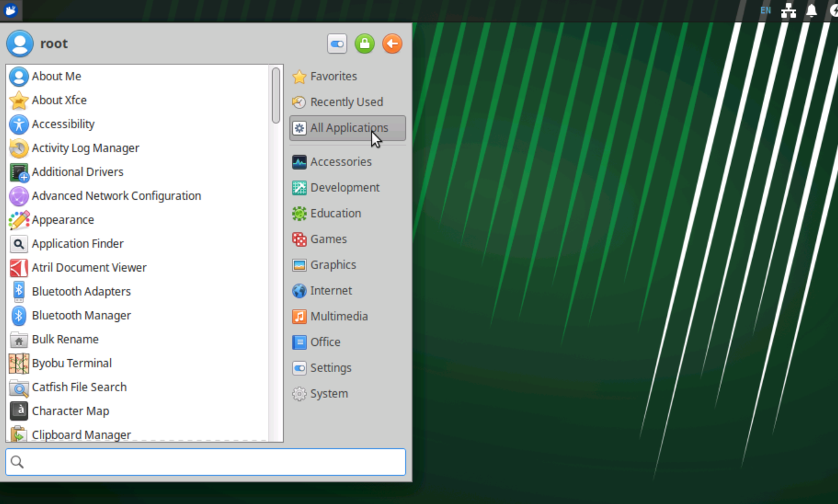Launch About Xfce from its text label

(59, 101)
